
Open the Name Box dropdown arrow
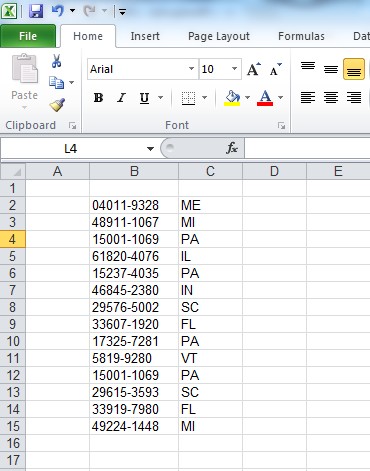click(150, 149)
